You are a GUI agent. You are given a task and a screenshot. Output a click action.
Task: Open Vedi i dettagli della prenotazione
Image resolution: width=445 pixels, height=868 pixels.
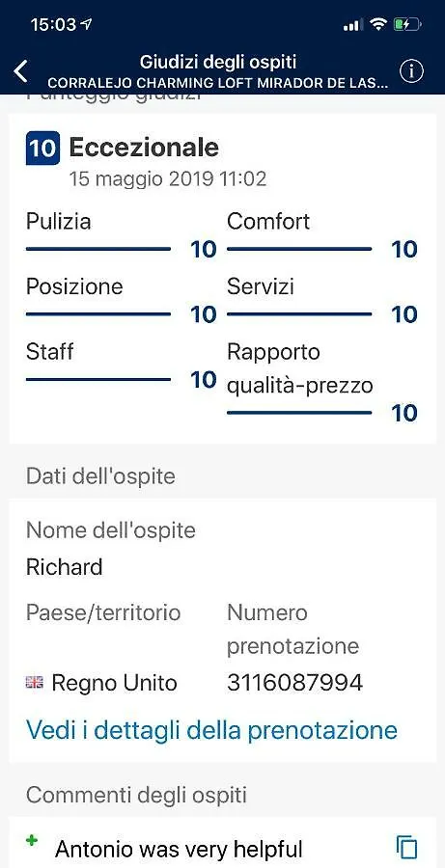point(211,730)
